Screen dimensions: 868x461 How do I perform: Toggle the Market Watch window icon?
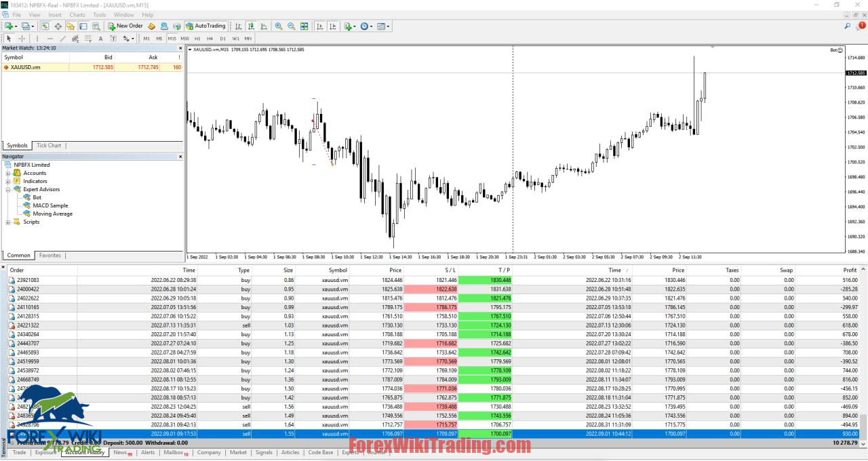(x=45, y=26)
